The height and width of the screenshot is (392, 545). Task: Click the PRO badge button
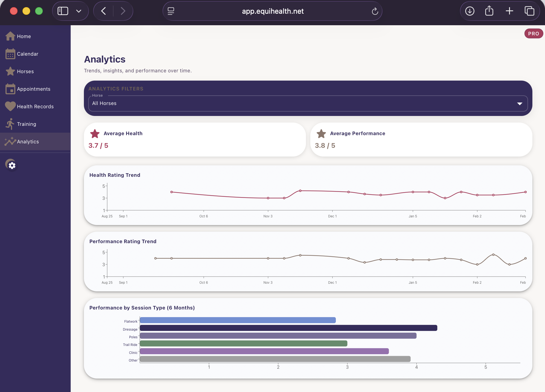pos(533,34)
